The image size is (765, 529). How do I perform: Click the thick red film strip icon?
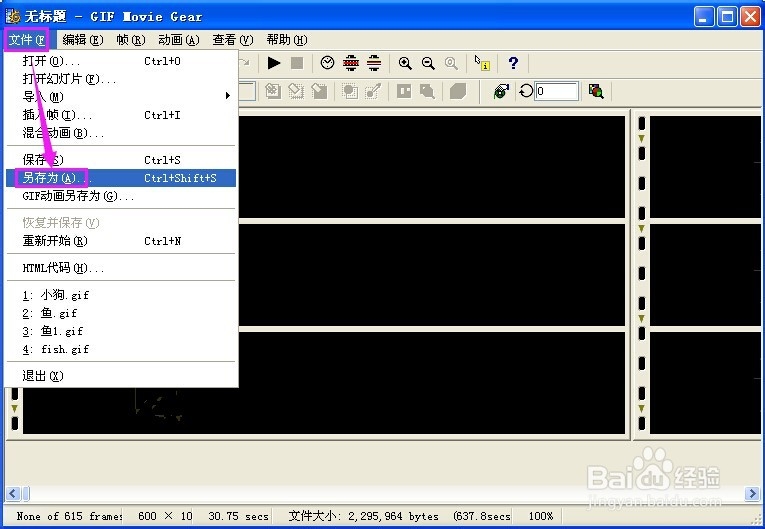[351, 63]
